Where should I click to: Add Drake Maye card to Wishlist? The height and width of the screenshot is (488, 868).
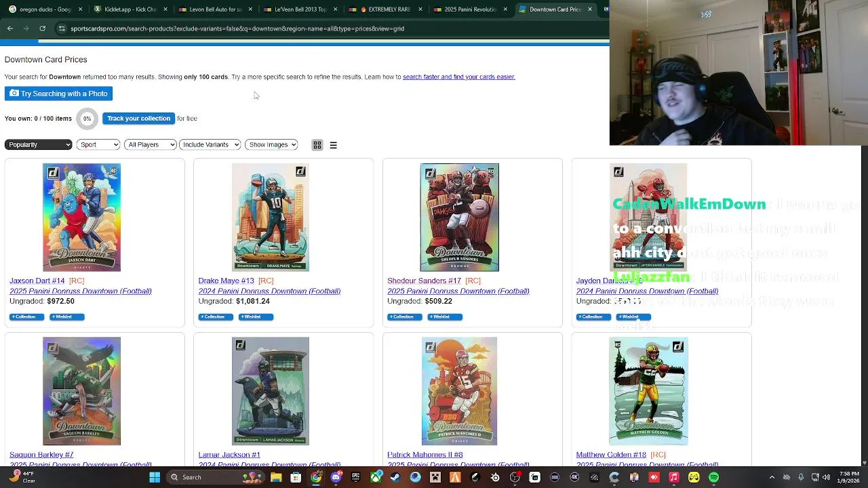click(256, 317)
